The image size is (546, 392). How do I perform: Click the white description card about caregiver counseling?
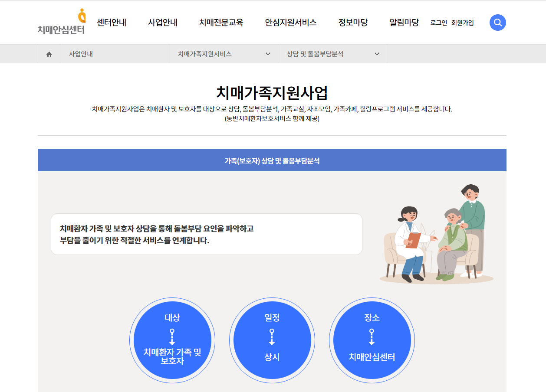coord(206,234)
